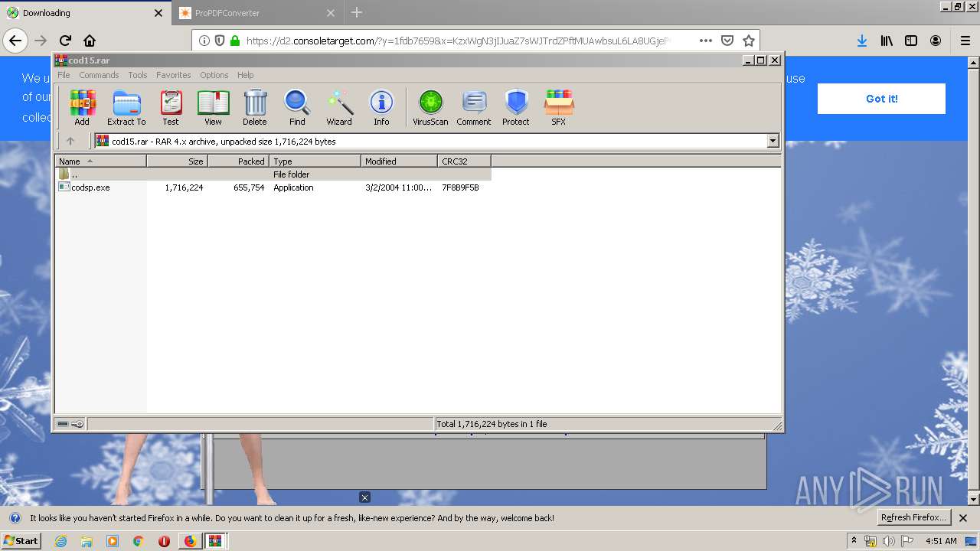Viewport: 980px width, 551px height.
Task: Open the File menu in WinRAR
Action: coord(64,75)
